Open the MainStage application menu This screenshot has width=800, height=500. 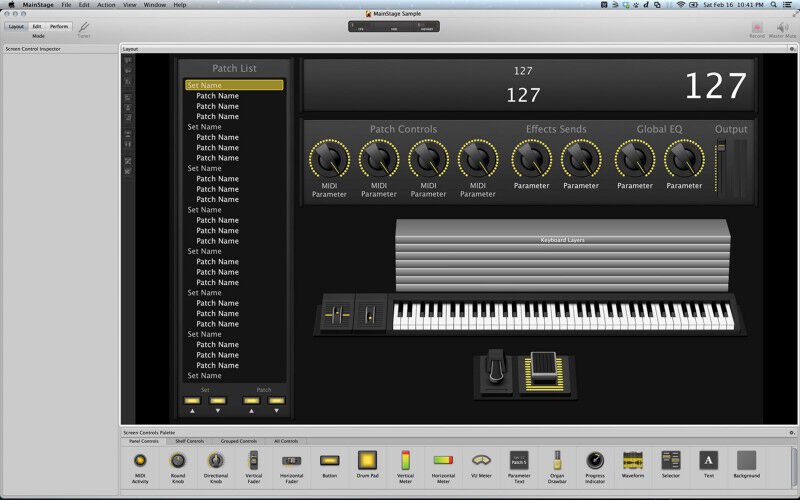click(x=38, y=5)
